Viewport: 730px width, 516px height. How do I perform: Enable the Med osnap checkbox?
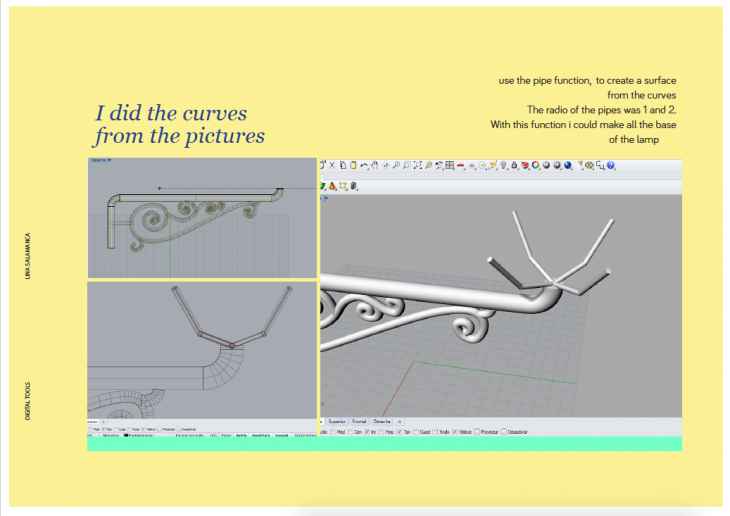click(x=333, y=431)
